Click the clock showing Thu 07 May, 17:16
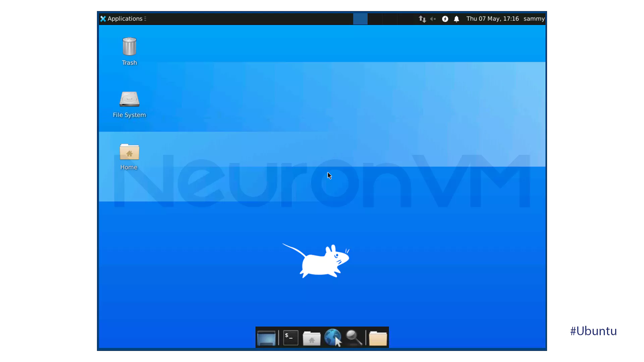Screen dimensions: 644x362 click(x=492, y=19)
